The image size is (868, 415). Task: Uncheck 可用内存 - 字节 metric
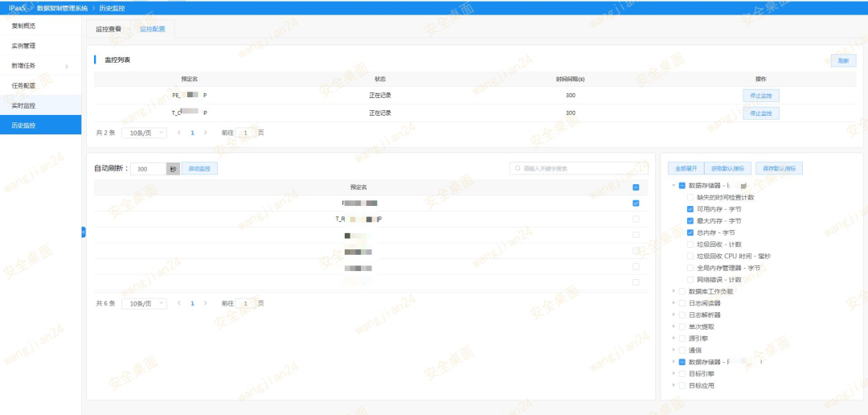click(690, 209)
